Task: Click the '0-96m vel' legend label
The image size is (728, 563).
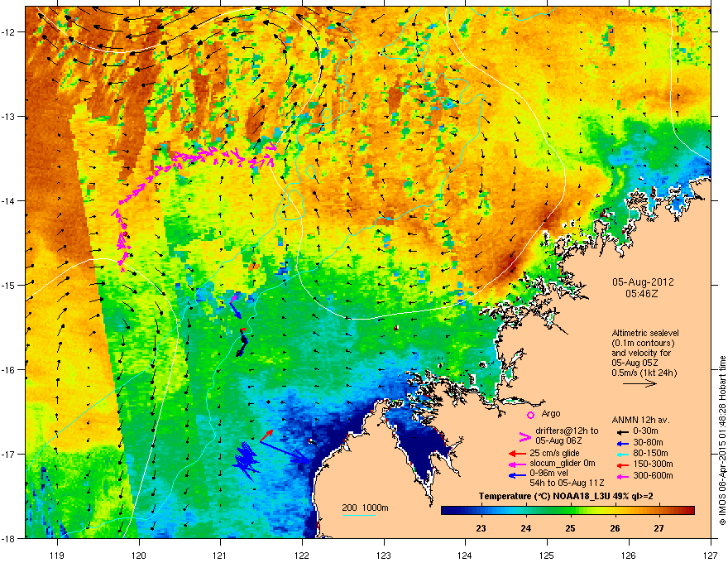Action: click(548, 474)
